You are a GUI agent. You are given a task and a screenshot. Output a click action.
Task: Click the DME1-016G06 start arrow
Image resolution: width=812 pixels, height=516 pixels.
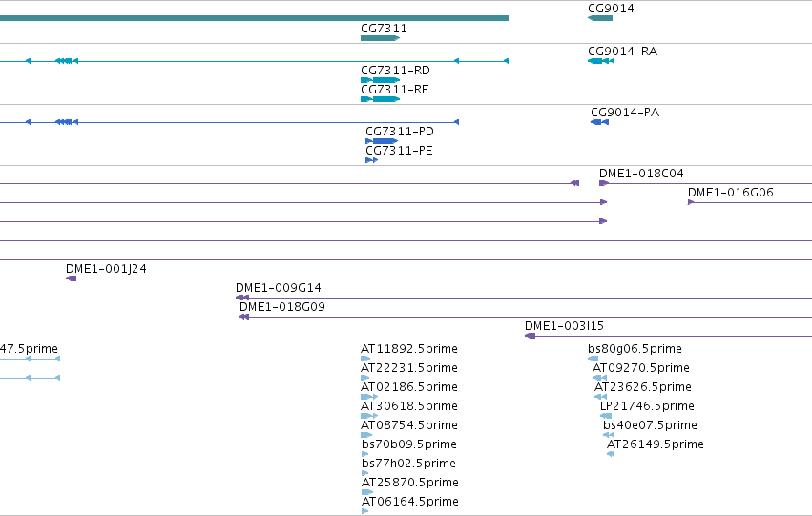[x=691, y=202]
